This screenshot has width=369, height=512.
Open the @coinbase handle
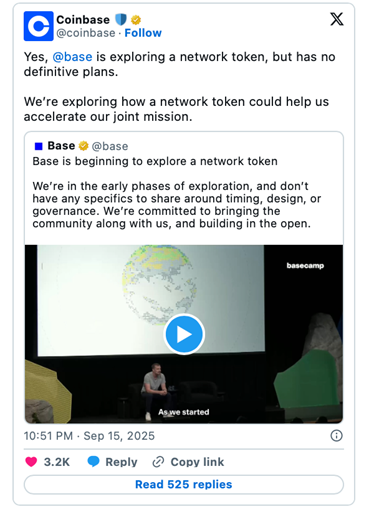pos(86,33)
